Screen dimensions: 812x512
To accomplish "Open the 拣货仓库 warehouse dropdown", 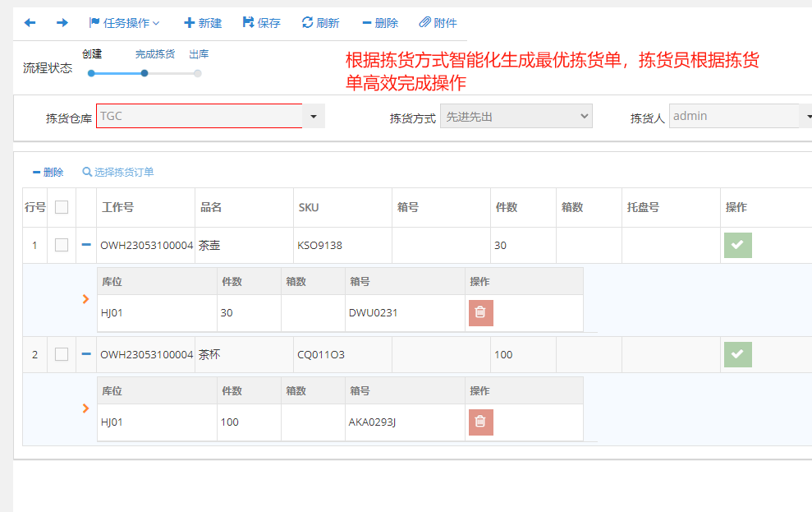I will click(x=314, y=117).
